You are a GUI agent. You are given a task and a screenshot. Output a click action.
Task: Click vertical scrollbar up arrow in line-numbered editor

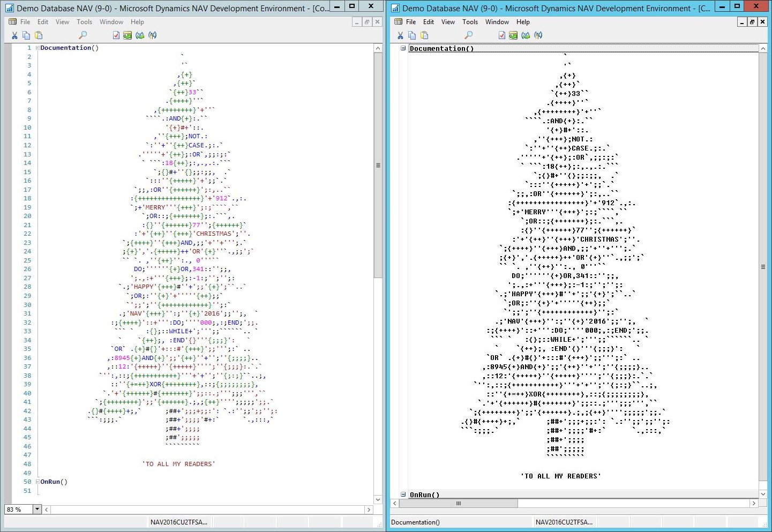point(378,48)
